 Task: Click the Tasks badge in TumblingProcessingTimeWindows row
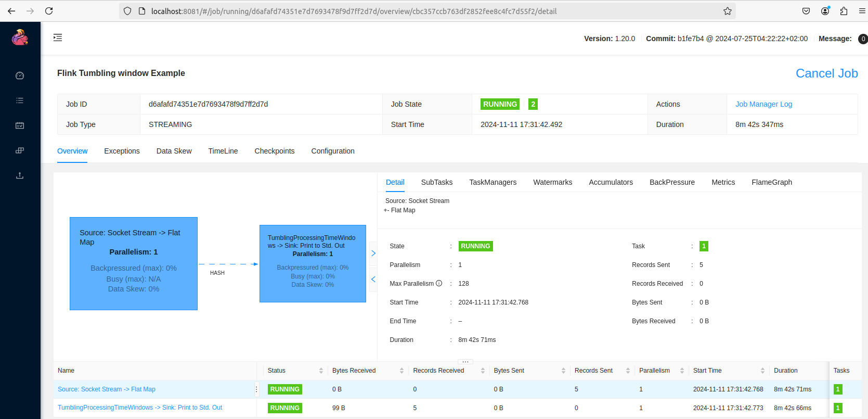(x=838, y=408)
